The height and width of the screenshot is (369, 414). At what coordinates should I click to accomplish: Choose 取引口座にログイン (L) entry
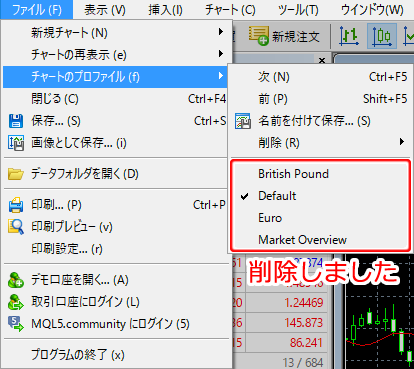pos(115,302)
